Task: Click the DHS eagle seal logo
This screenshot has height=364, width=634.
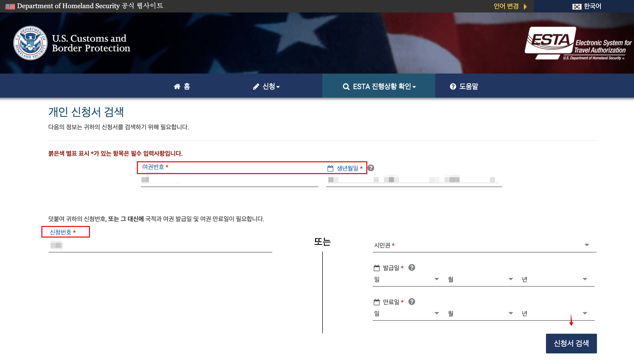Action: pyautogui.click(x=30, y=43)
